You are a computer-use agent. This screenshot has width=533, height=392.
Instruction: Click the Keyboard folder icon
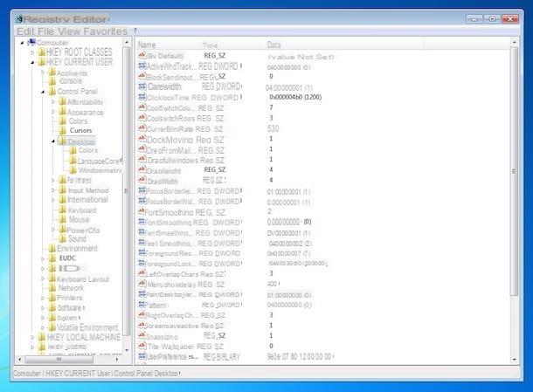pyautogui.click(x=63, y=210)
